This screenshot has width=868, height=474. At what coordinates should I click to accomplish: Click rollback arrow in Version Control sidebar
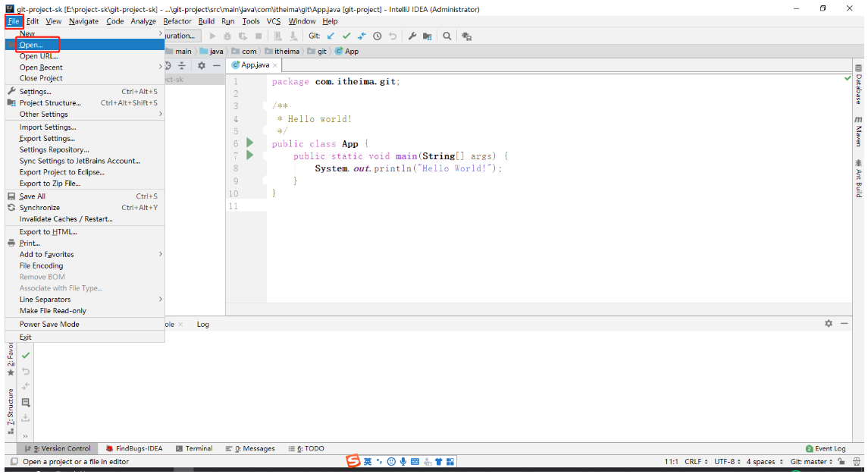tap(26, 372)
